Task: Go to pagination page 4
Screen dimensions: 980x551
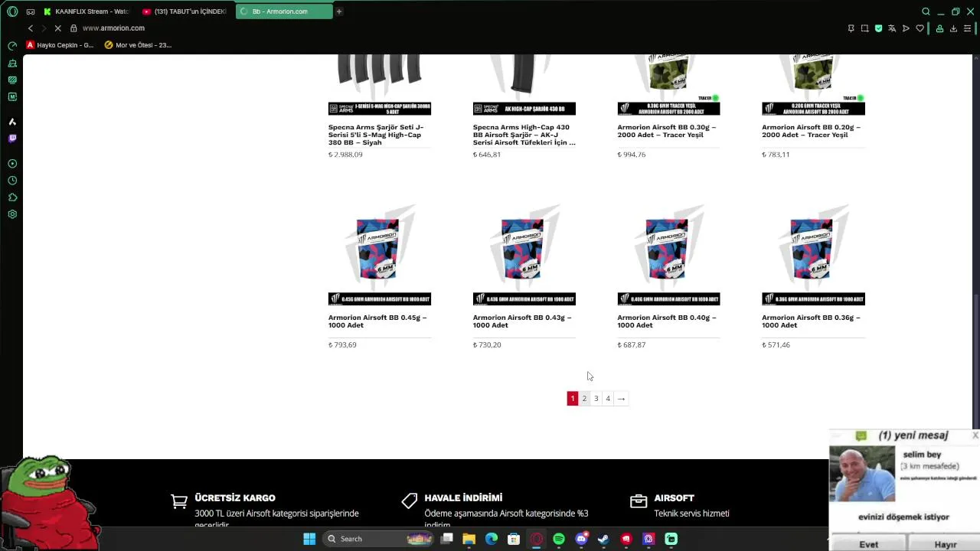Action: coord(608,398)
